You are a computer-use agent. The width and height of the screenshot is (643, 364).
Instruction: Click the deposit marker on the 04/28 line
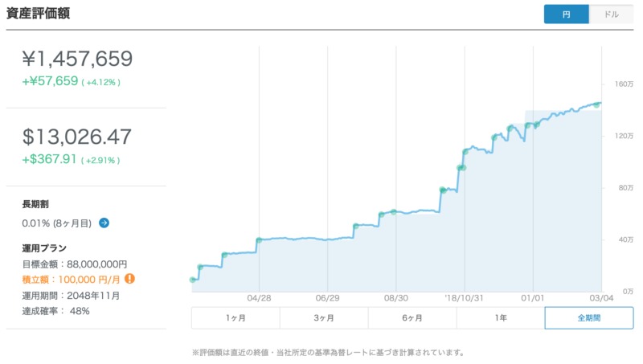(259, 240)
